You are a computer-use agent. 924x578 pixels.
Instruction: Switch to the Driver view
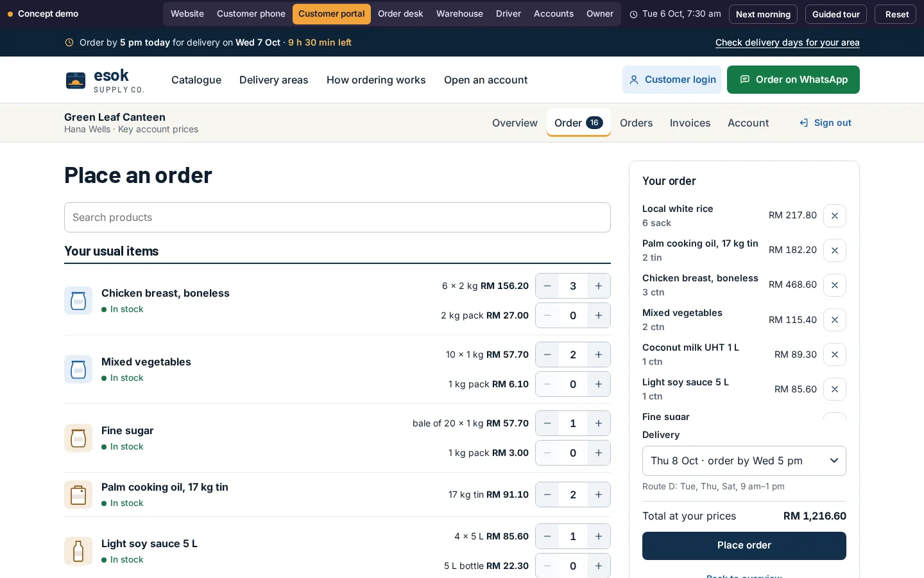coord(508,14)
